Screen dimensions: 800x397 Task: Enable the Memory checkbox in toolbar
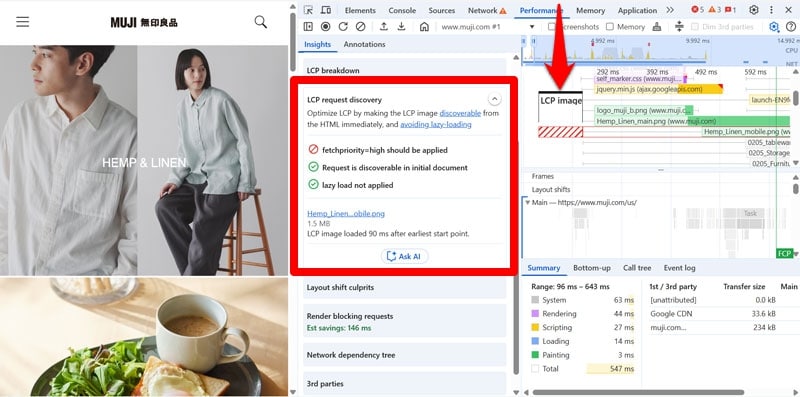point(610,27)
